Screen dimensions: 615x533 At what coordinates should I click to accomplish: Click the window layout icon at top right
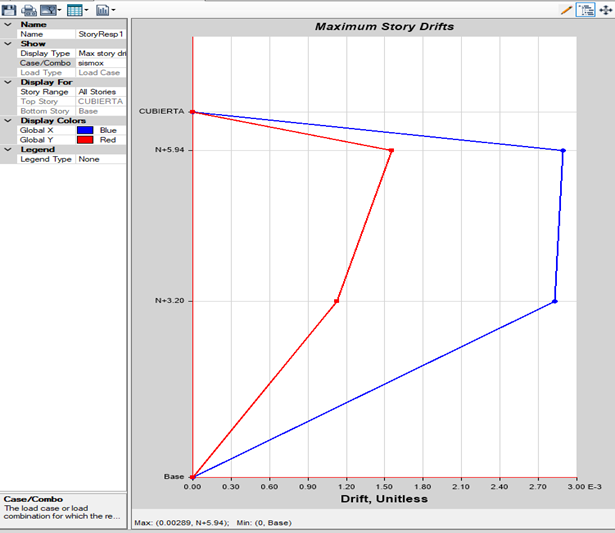coord(585,9)
